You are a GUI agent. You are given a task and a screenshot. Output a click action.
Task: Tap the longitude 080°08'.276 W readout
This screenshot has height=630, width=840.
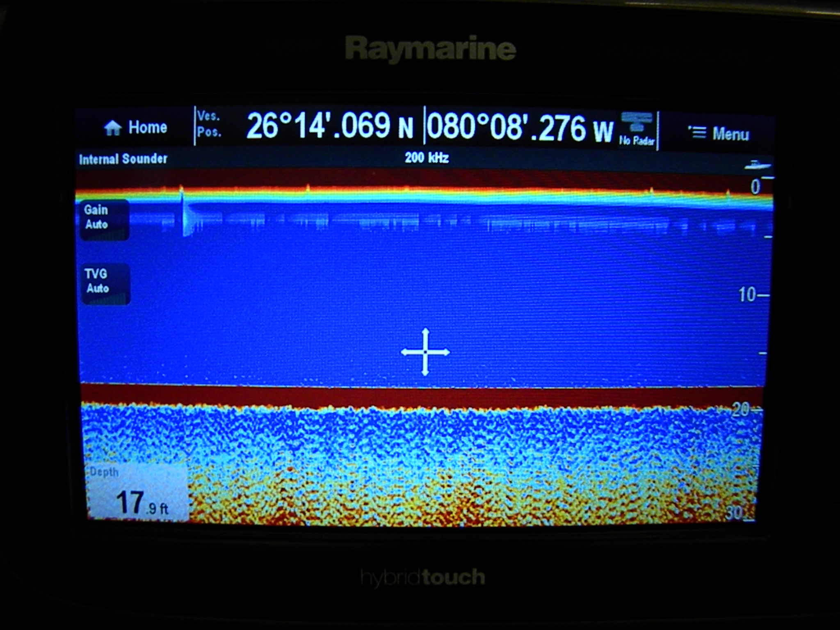point(520,128)
